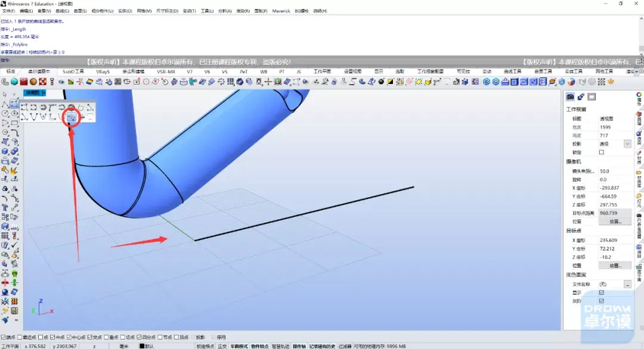This screenshot has width=644, height=349.
Task: Click the 镜头焦距 lens length value field
Action: tap(614, 171)
